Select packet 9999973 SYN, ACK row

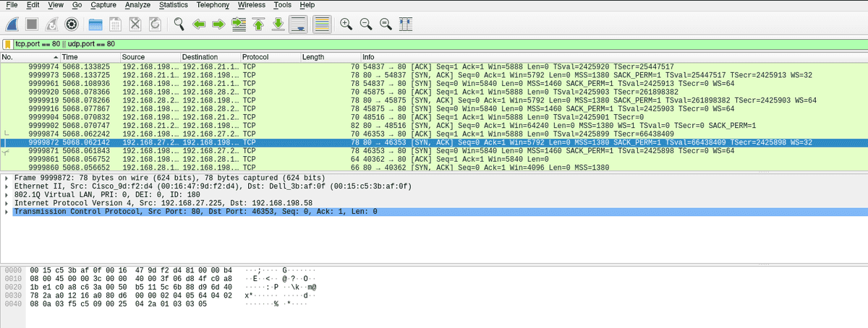click(434, 75)
